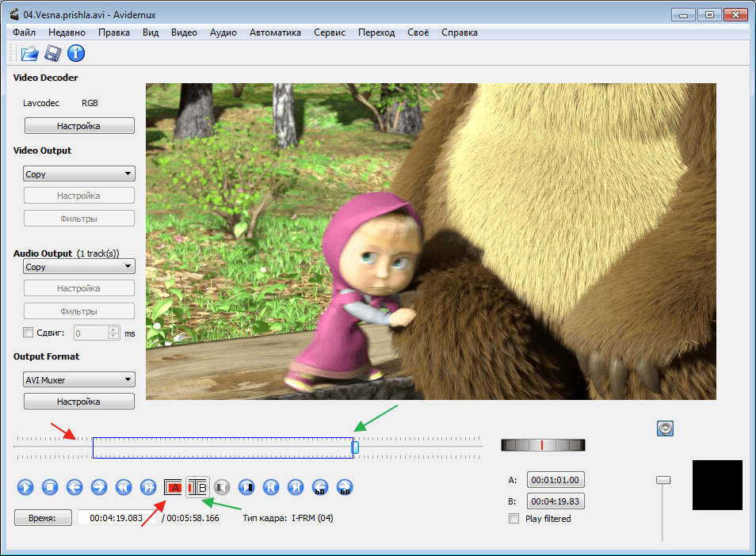Minimize the Avidemux window
The width and height of the screenshot is (756, 556).
point(683,15)
